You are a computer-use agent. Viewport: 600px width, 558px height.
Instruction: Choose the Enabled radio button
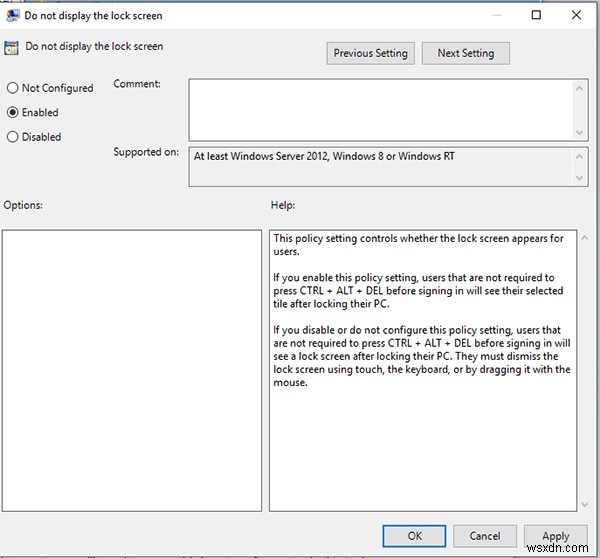[x=13, y=112]
